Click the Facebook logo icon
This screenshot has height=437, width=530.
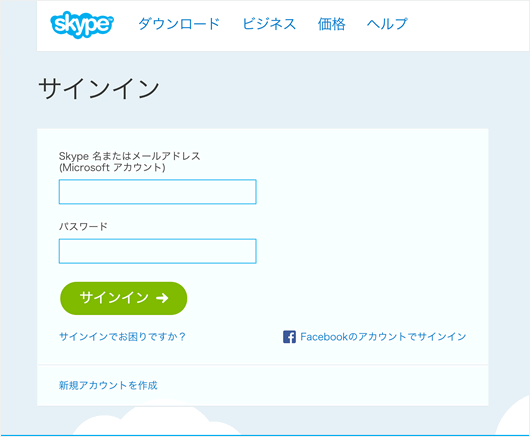(x=289, y=337)
